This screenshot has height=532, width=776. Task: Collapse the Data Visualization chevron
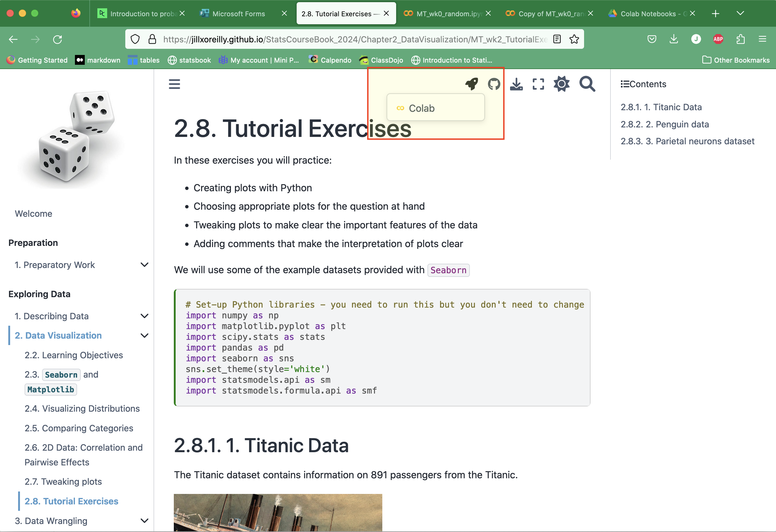(x=144, y=336)
